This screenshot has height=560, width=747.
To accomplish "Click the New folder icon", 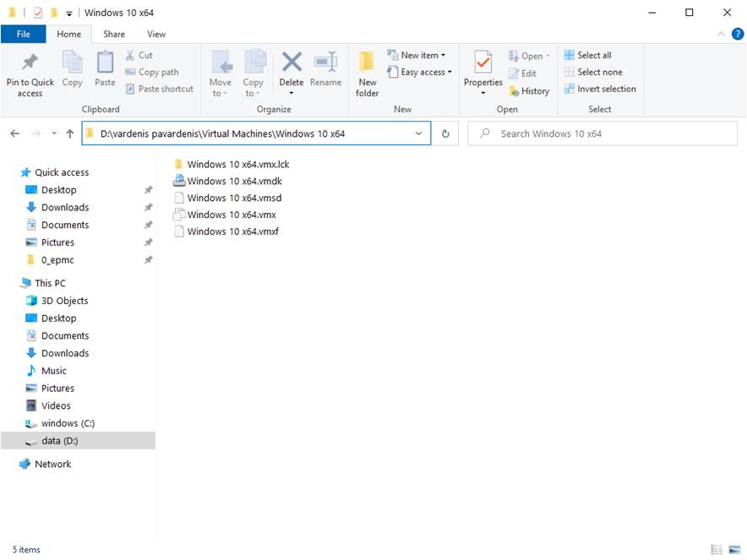I will pos(367,63).
